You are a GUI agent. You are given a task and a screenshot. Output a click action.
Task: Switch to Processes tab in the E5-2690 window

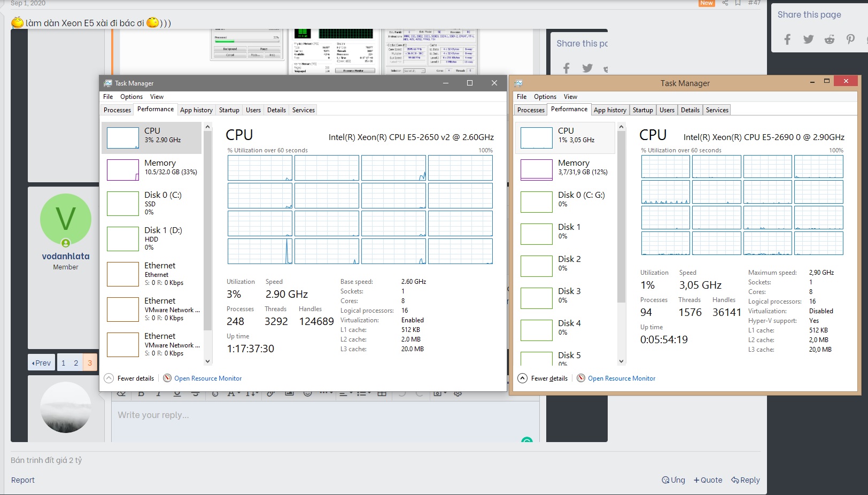point(531,110)
